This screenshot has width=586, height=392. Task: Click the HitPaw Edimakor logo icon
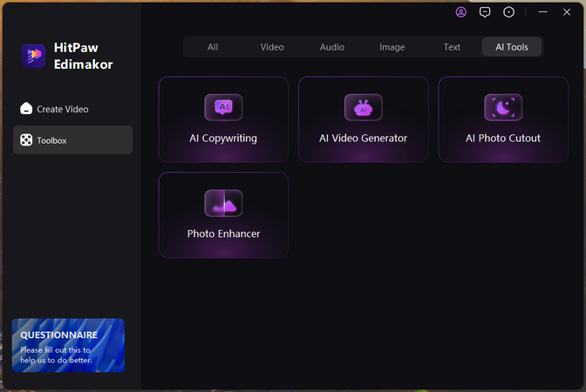(x=33, y=56)
